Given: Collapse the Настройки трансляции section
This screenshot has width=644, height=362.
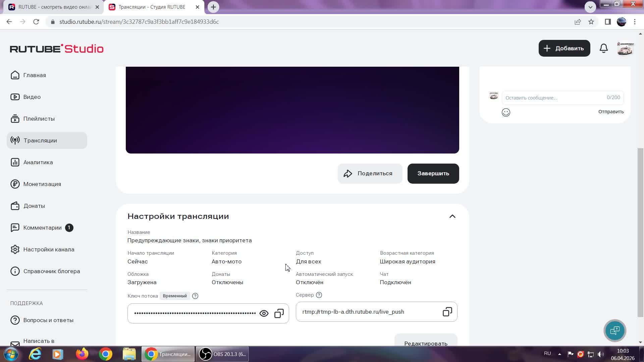Looking at the screenshot, I should click(x=452, y=216).
